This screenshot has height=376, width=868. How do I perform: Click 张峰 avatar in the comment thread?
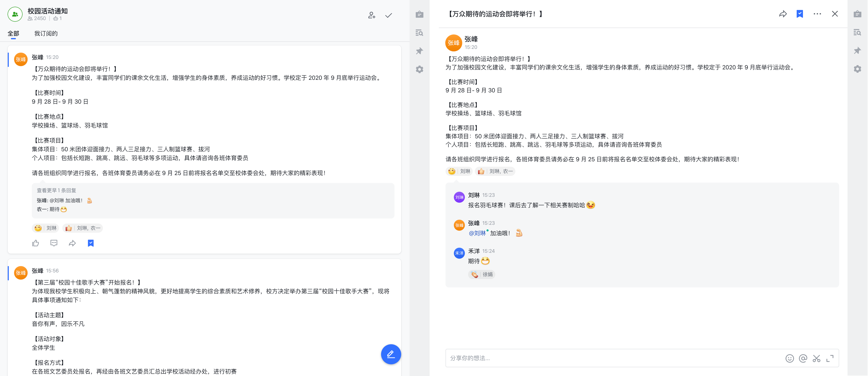pyautogui.click(x=459, y=225)
